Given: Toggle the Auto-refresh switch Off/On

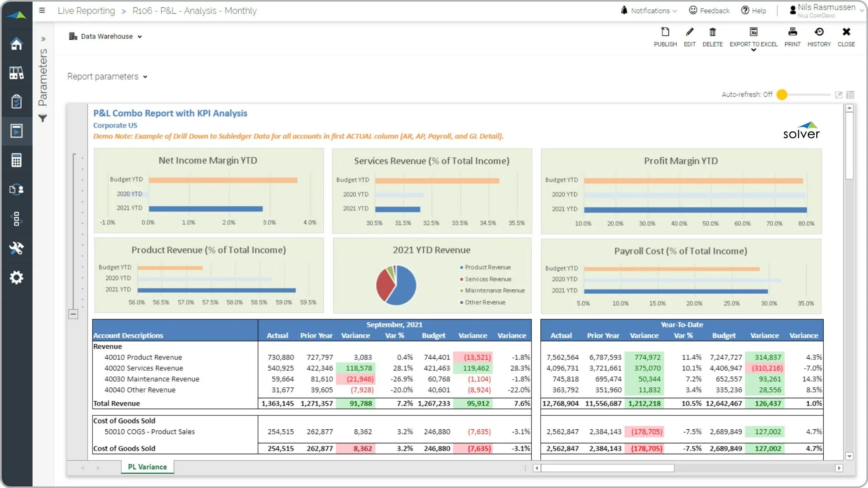Looking at the screenshot, I should [x=783, y=94].
